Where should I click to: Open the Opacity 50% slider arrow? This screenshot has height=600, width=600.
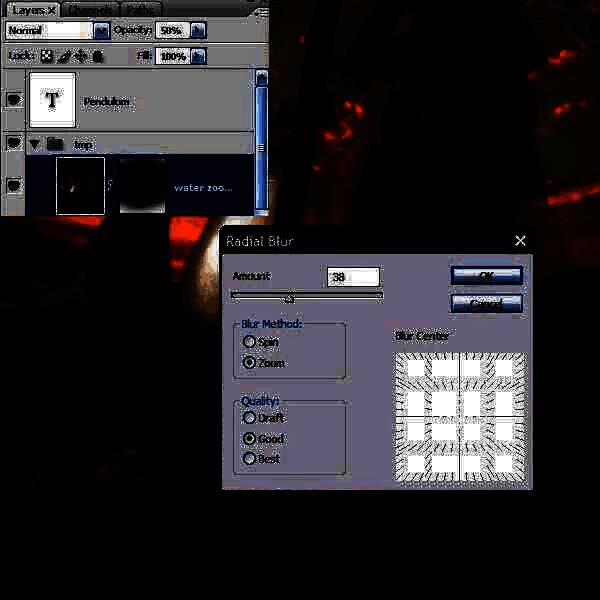198,31
